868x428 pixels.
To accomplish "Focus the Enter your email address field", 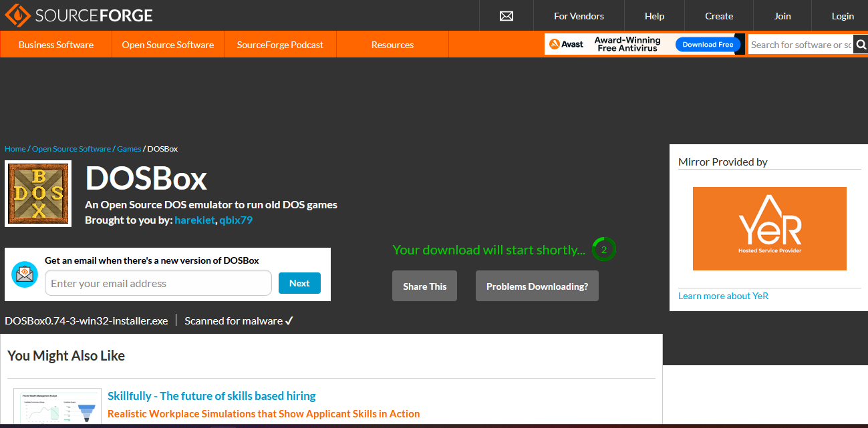I will point(158,283).
